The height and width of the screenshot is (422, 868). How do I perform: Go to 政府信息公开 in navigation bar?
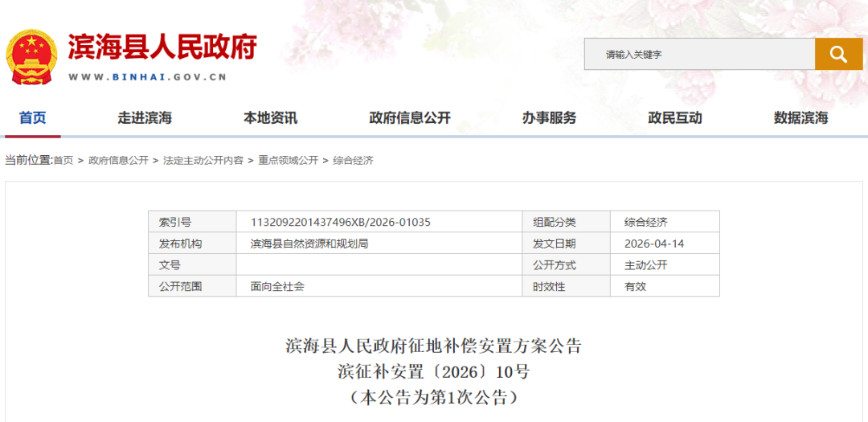click(x=410, y=118)
